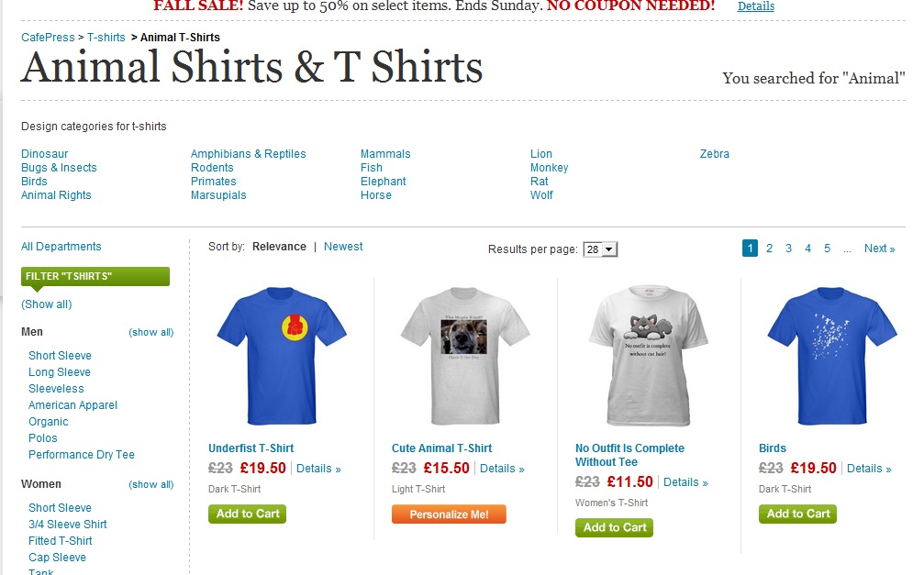This screenshot has width=924, height=575.
Task: View Fall Sale Details link
Action: coord(756,6)
